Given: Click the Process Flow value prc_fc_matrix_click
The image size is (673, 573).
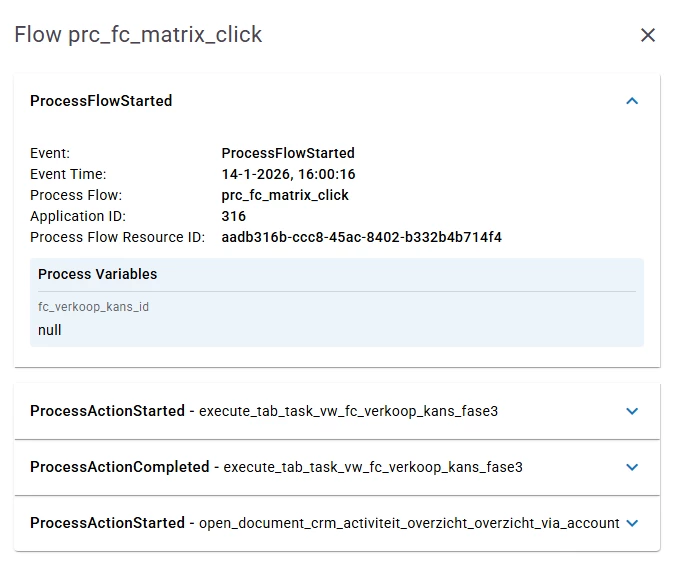Looking at the screenshot, I should [x=285, y=195].
